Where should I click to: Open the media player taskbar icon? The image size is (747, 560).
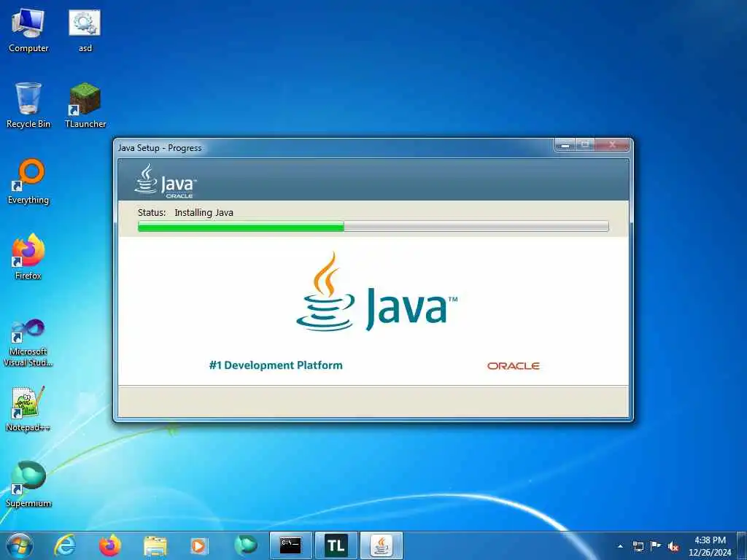[199, 545]
